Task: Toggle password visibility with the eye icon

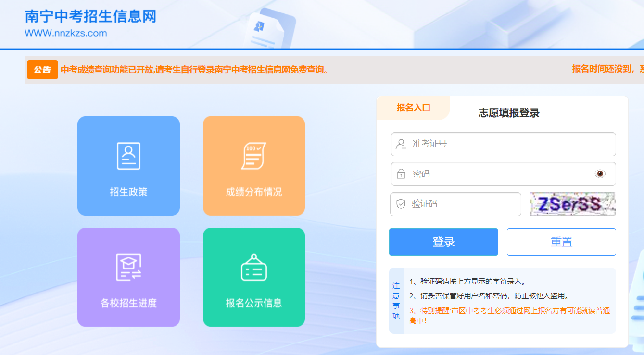Action: [600, 174]
